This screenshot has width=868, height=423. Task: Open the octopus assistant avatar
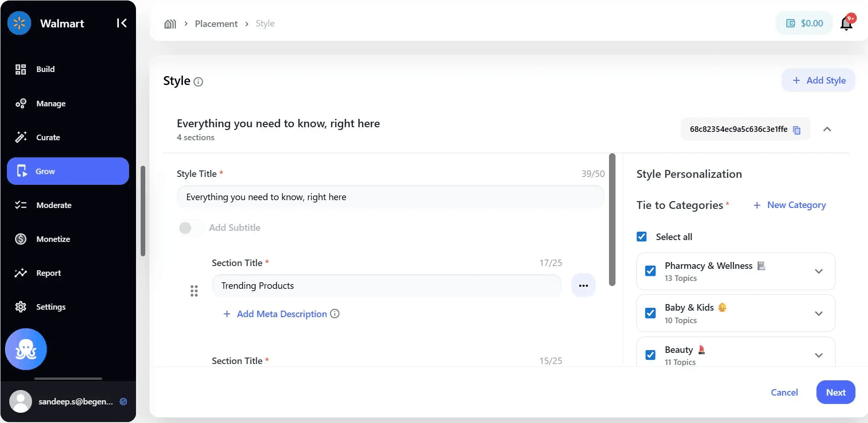point(26,349)
